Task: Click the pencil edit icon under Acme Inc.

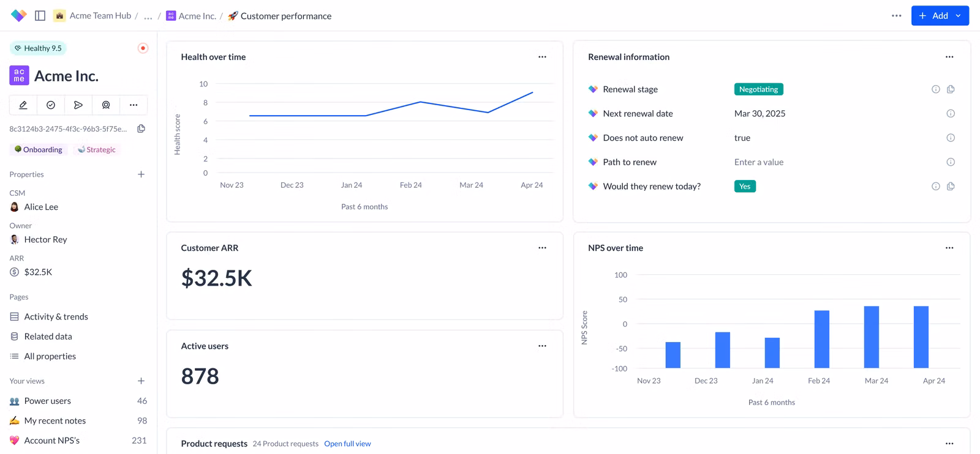Action: click(x=23, y=105)
